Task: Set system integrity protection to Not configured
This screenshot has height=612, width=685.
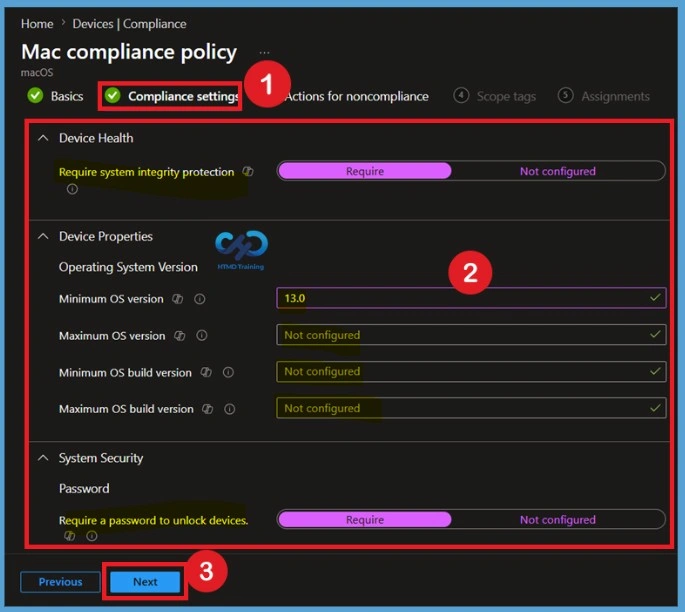Action: 557,171
